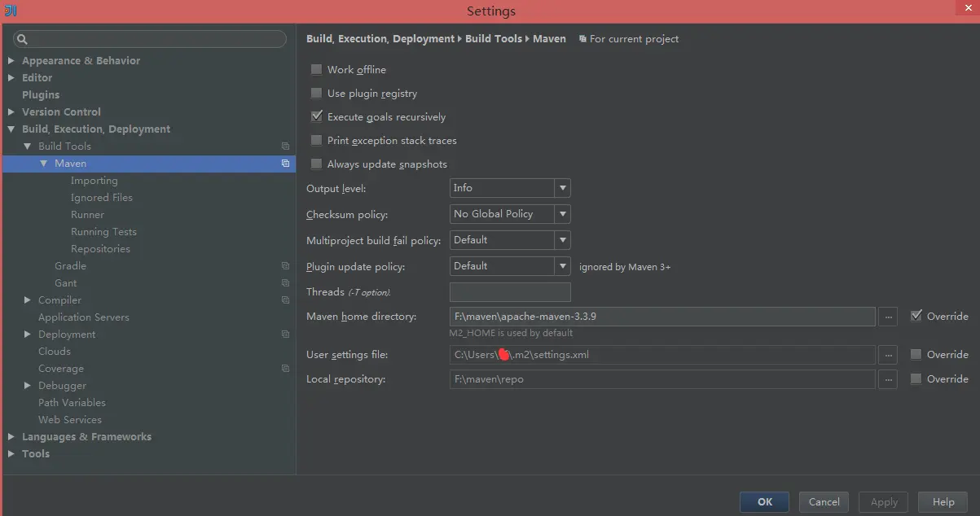Image resolution: width=980 pixels, height=516 pixels.
Task: Click the Cancel button
Action: tap(824, 502)
